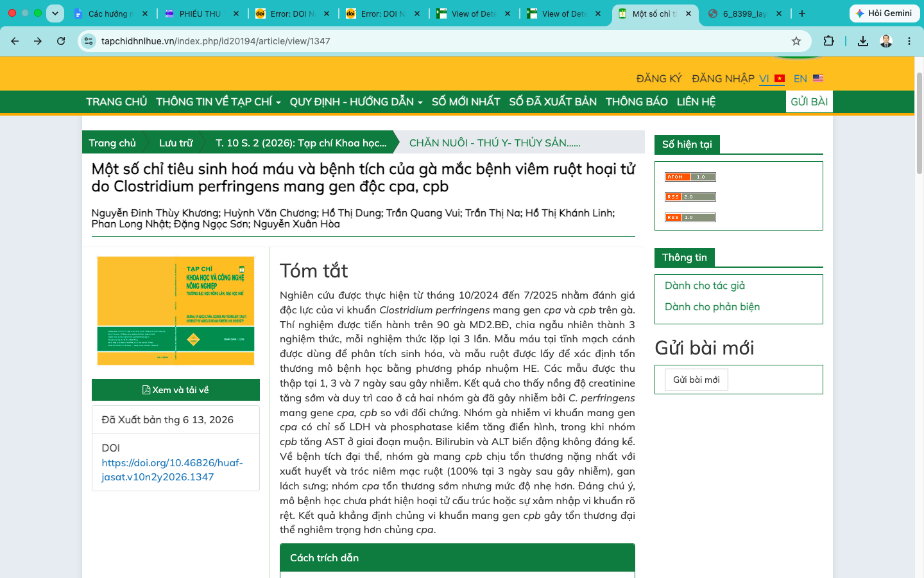
Task: Open SỐ MỚI NHẤT menu item
Action: point(466,101)
